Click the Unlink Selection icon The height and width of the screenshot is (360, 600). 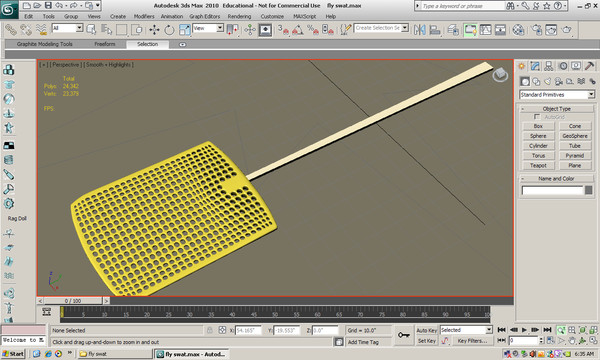tap(26, 29)
